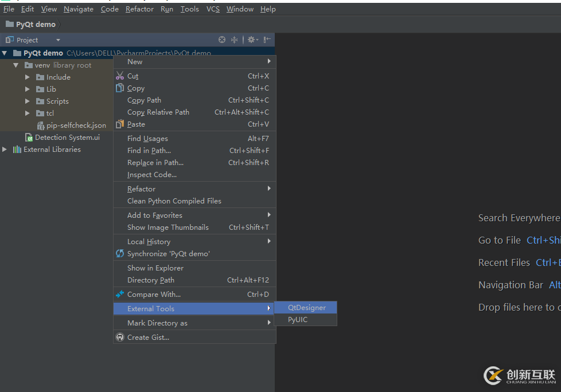Click the tcl folder icon
Screen dimensions: 561x392
coord(40,113)
